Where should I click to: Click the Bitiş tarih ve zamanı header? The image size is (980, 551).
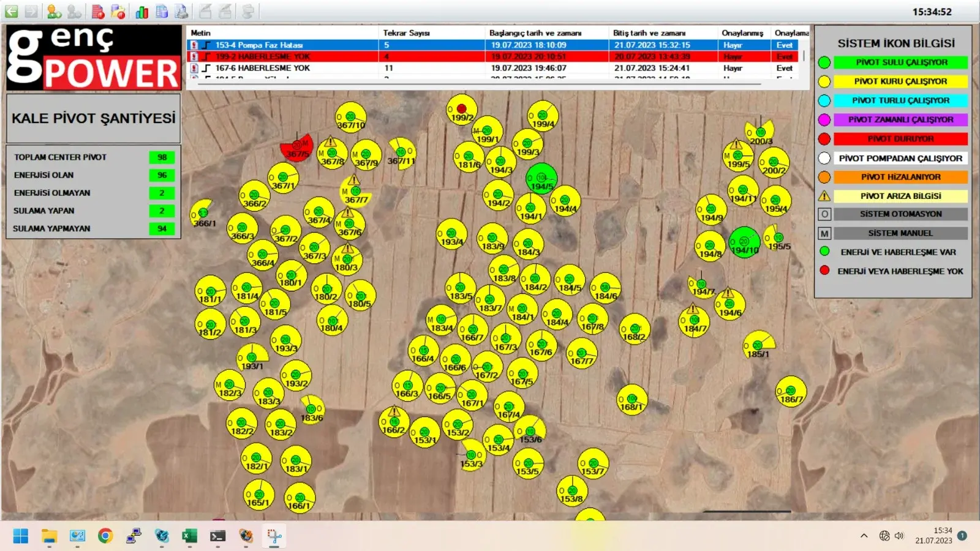pyautogui.click(x=649, y=33)
